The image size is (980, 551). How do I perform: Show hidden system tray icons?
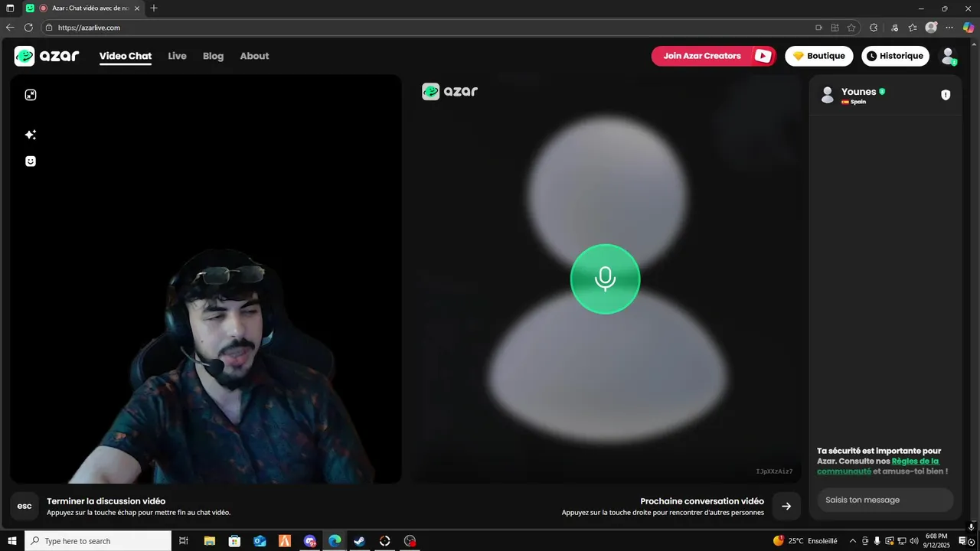point(853,541)
